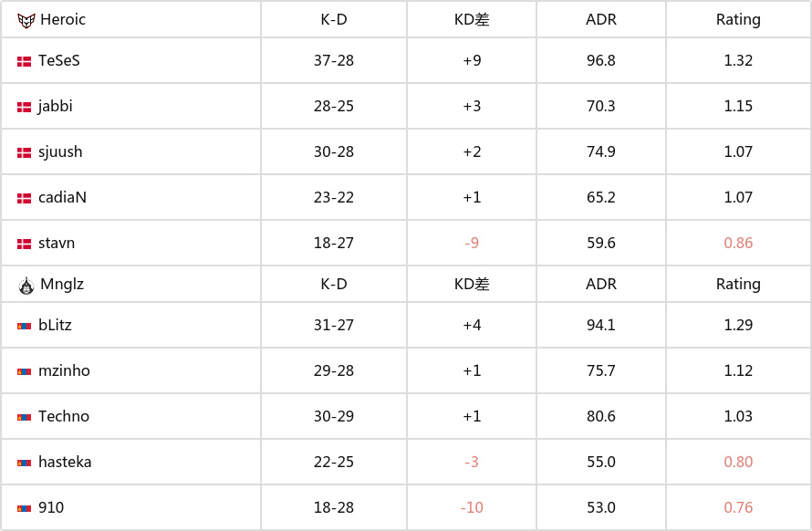Viewport: 812px width, 531px height.
Task: Click the Mongolian flag next to bLitz
Action: [24, 327]
